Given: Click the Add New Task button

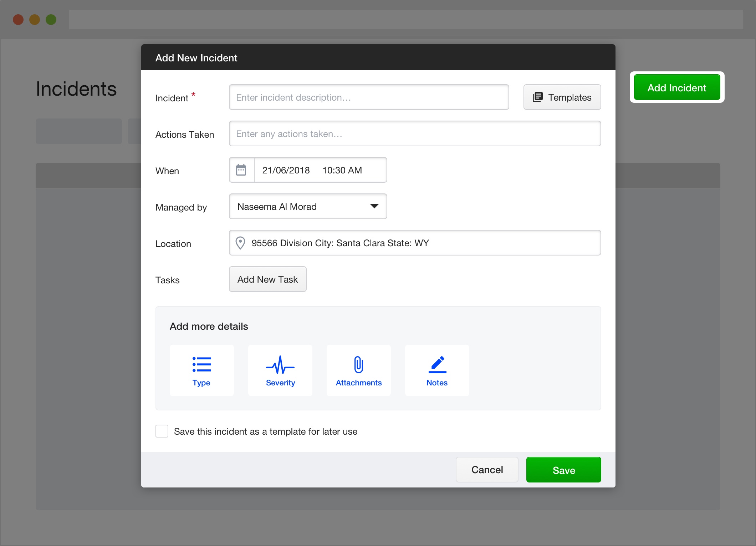Looking at the screenshot, I should click(268, 279).
